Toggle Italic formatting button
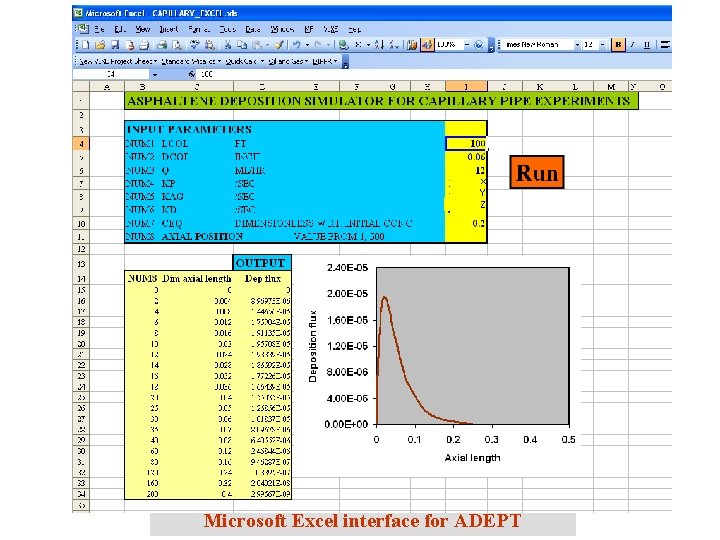The width and height of the screenshot is (720, 540). (633, 45)
